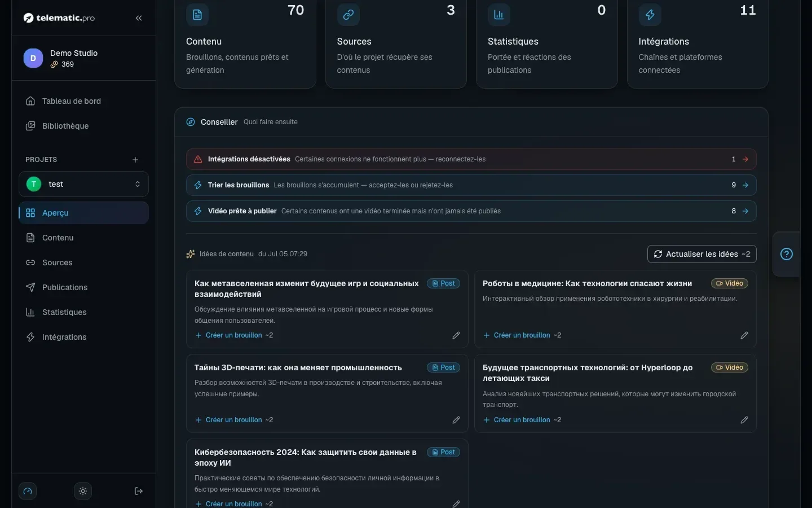
Task: Open the help question mark icon
Action: [787, 254]
